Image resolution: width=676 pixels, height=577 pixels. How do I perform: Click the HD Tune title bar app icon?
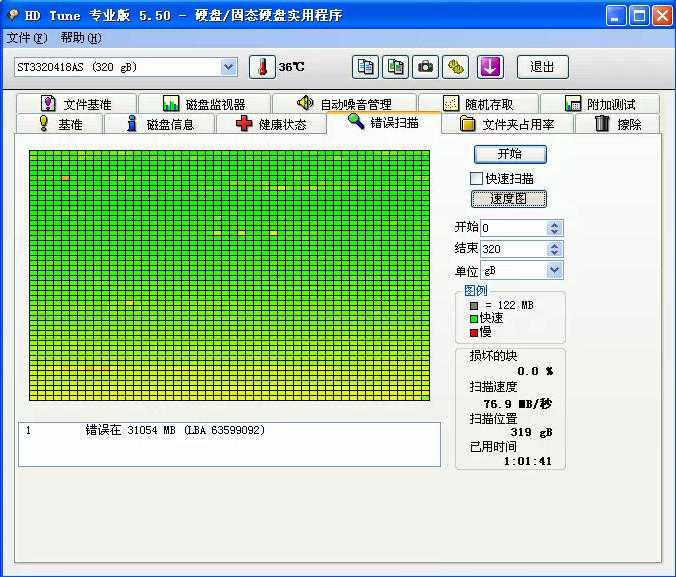(x=13, y=16)
